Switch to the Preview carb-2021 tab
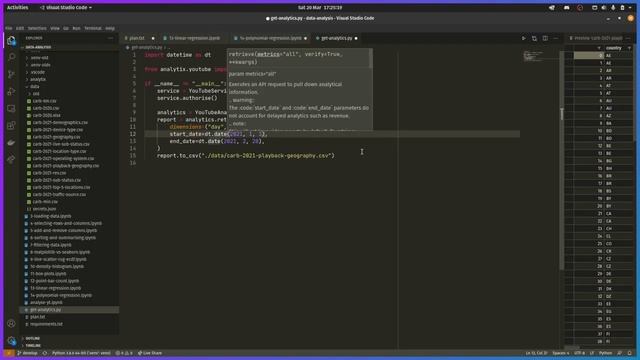640x360 pixels. pos(598,38)
